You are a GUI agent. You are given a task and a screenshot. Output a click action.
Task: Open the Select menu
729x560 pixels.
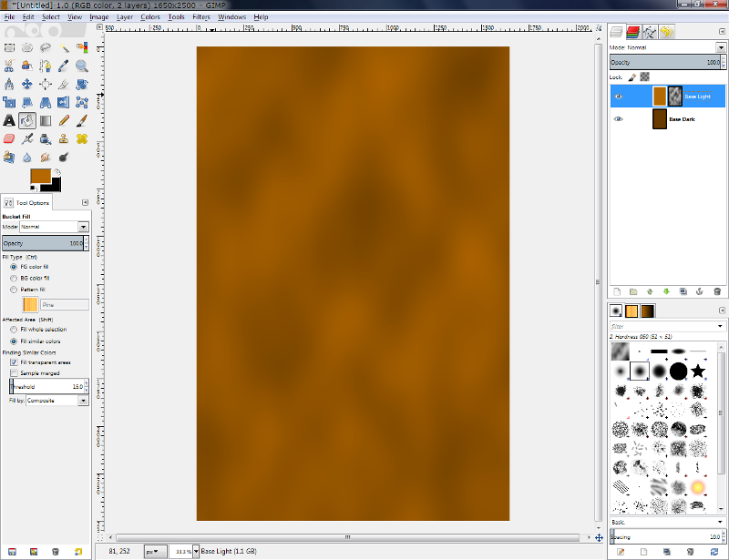51,16
